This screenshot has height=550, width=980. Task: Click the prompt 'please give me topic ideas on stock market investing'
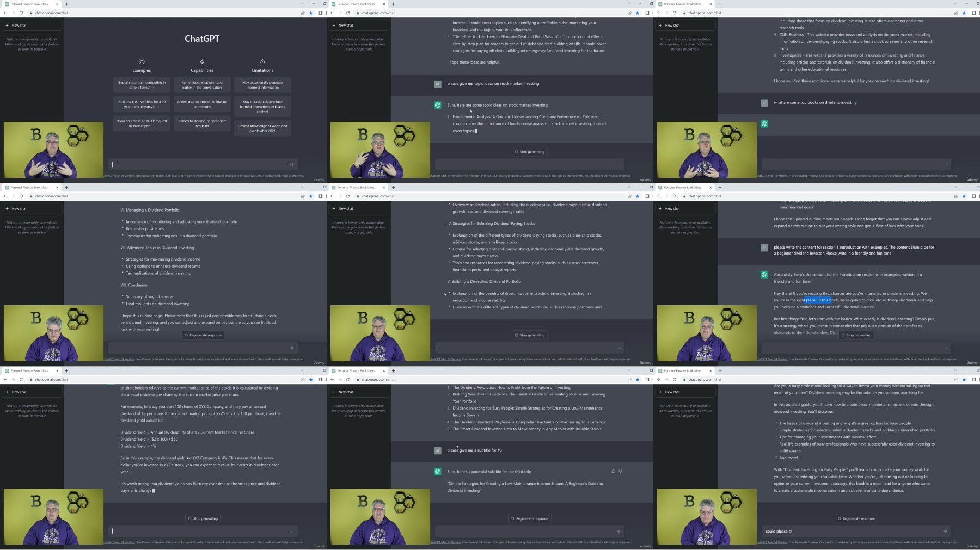(x=493, y=84)
